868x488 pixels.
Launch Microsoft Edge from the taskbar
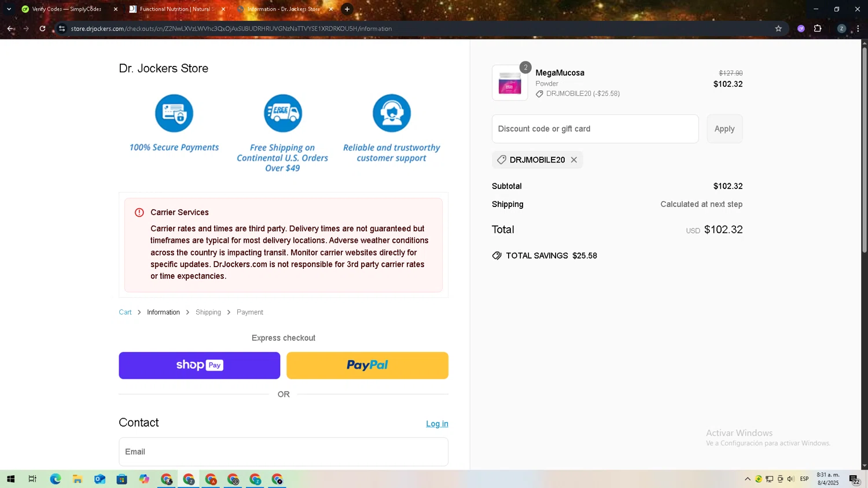[x=55, y=479]
